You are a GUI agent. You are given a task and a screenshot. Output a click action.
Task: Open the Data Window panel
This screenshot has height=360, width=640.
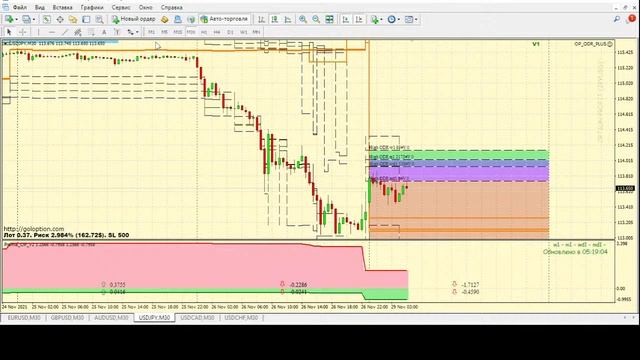60,19
